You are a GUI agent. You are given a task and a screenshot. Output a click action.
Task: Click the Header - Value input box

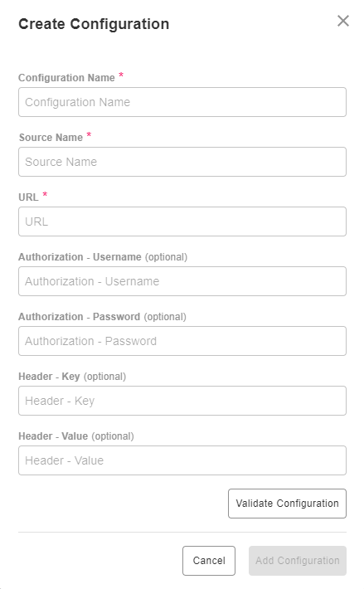(x=182, y=460)
